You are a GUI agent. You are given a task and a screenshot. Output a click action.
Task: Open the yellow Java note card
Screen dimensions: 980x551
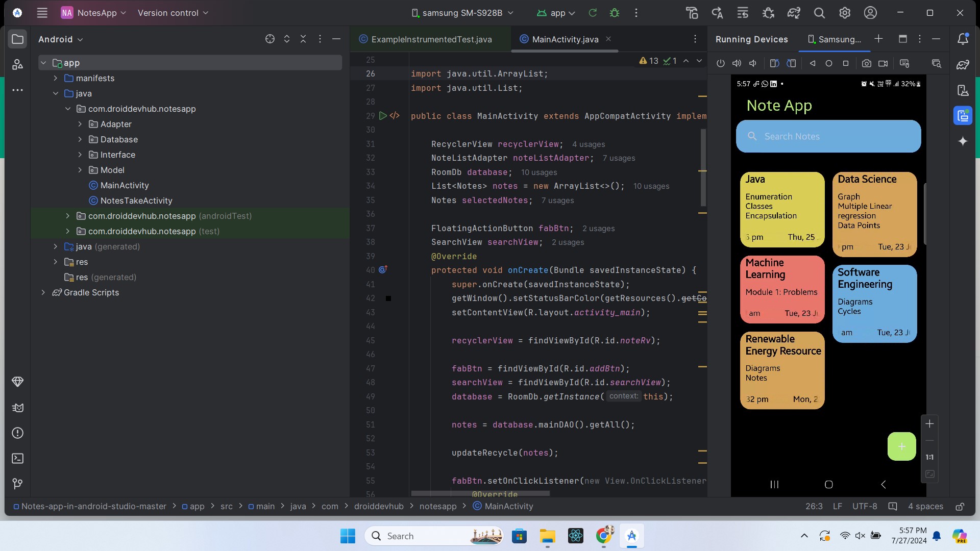pos(782,209)
